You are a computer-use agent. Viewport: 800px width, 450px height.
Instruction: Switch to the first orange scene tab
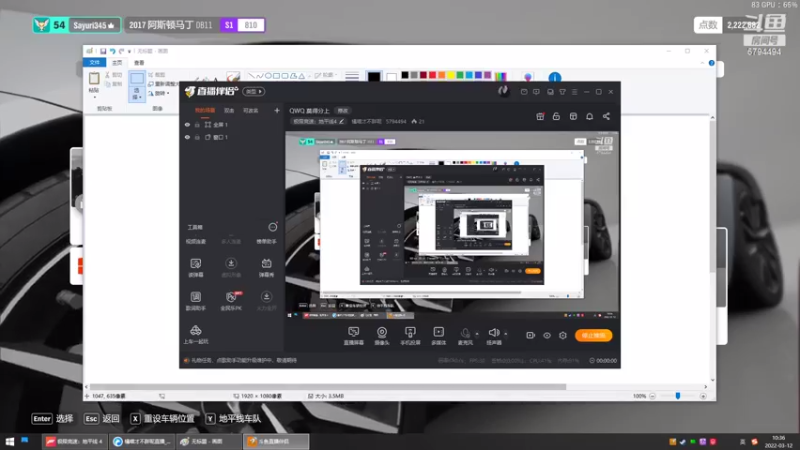(205, 110)
